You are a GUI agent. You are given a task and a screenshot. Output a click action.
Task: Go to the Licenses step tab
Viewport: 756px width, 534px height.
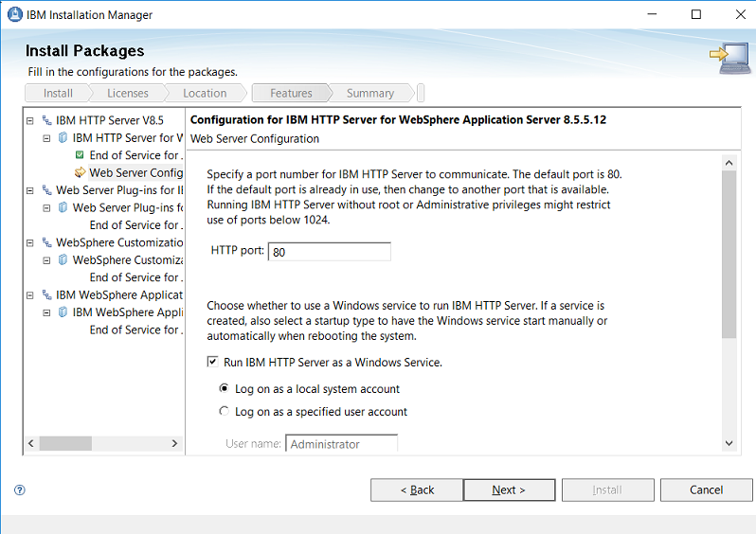128,93
